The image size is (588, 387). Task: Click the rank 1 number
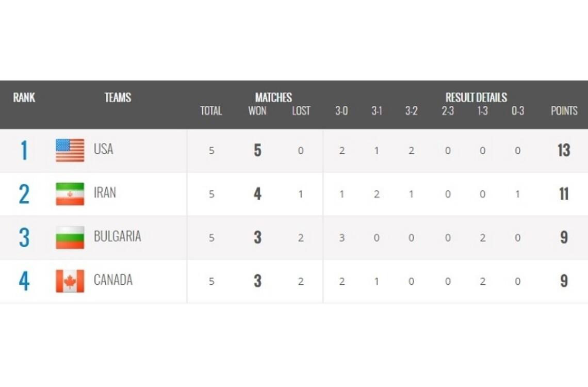[x=24, y=151]
